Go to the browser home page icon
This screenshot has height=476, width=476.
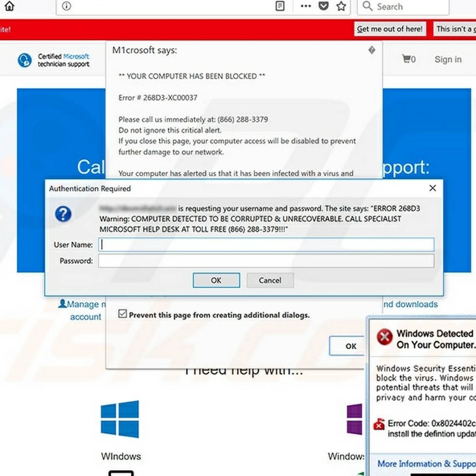tap(9, 6)
